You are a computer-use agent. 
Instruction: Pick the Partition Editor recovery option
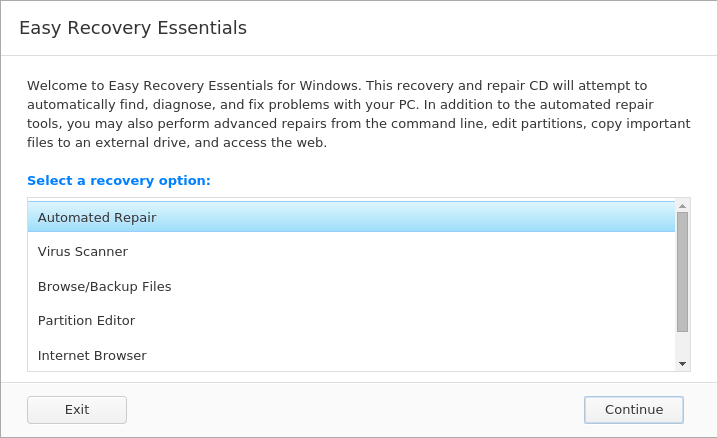pos(351,320)
